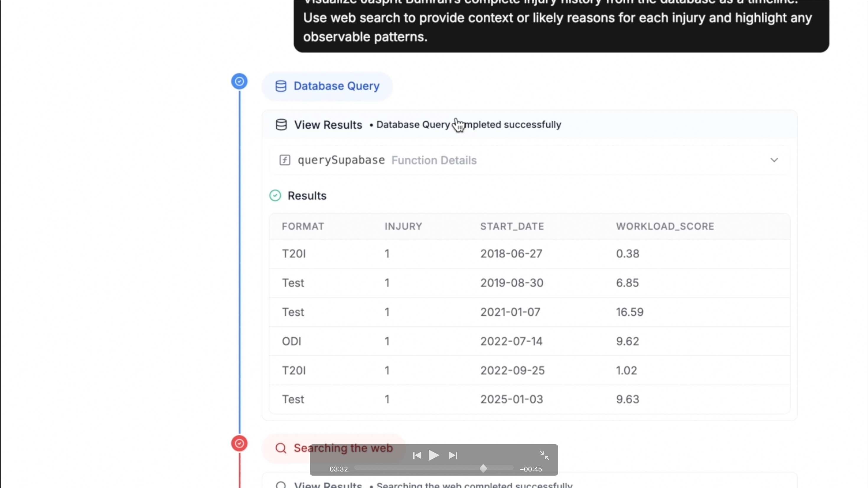This screenshot has height=488, width=868.
Task: Click the FORMAT column header
Action: [x=303, y=226]
